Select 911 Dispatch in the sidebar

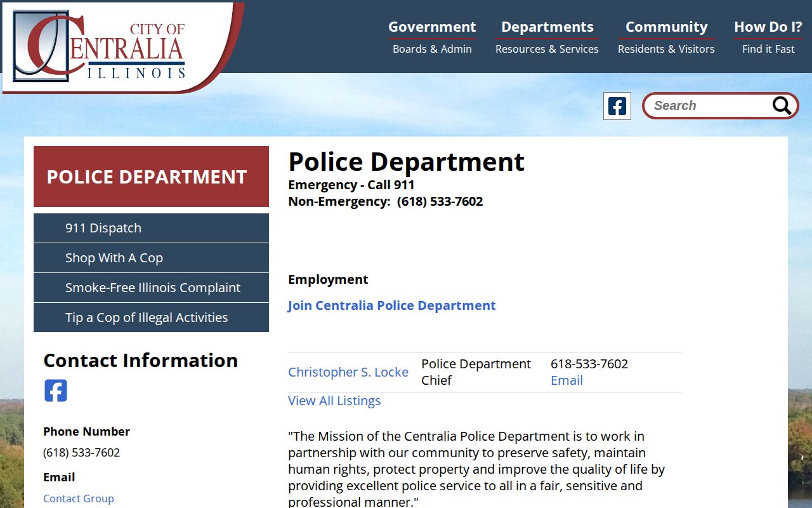[x=151, y=228]
